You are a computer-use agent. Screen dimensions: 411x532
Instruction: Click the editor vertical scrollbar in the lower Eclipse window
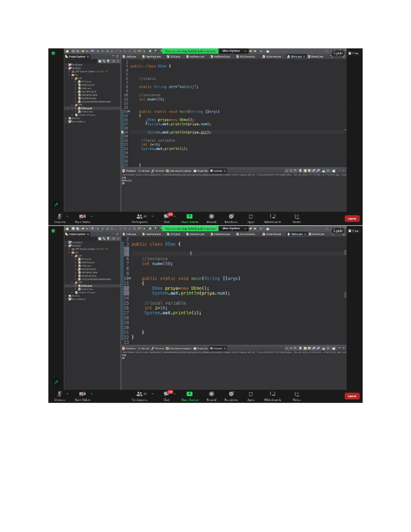345,290
